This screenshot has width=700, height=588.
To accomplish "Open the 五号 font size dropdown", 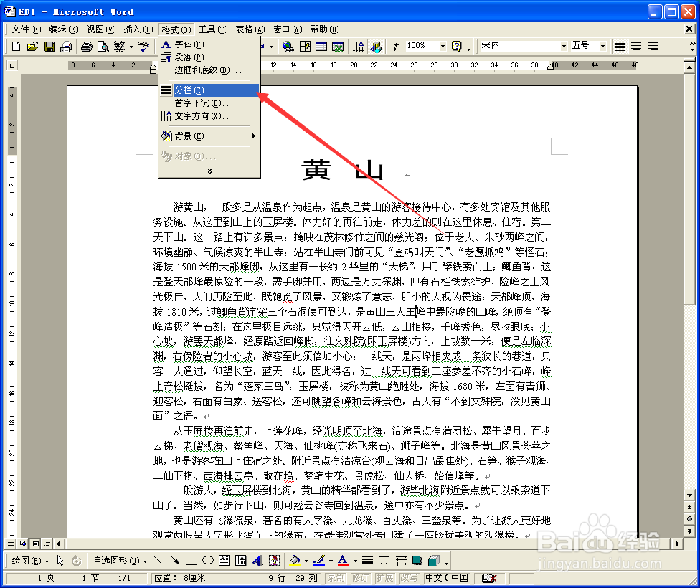I will (601, 45).
